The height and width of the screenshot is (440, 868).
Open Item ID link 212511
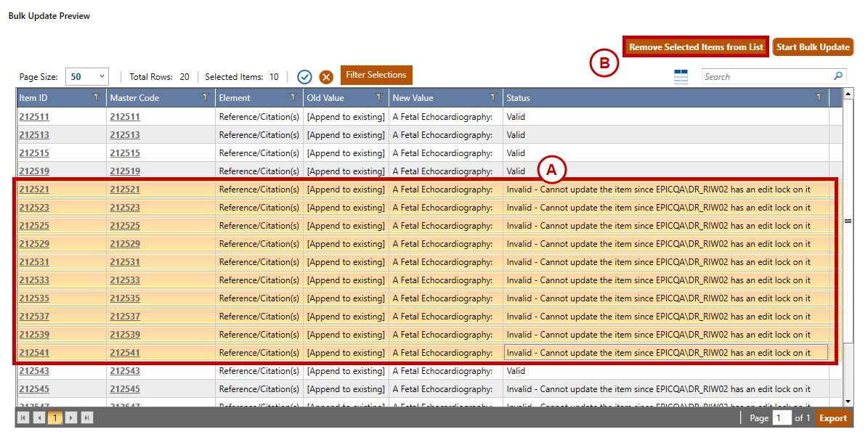(x=34, y=117)
